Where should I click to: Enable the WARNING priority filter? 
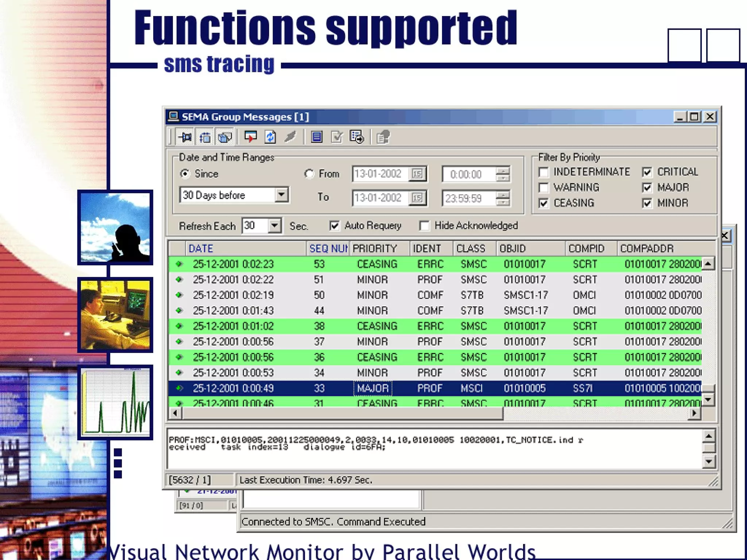[543, 187]
